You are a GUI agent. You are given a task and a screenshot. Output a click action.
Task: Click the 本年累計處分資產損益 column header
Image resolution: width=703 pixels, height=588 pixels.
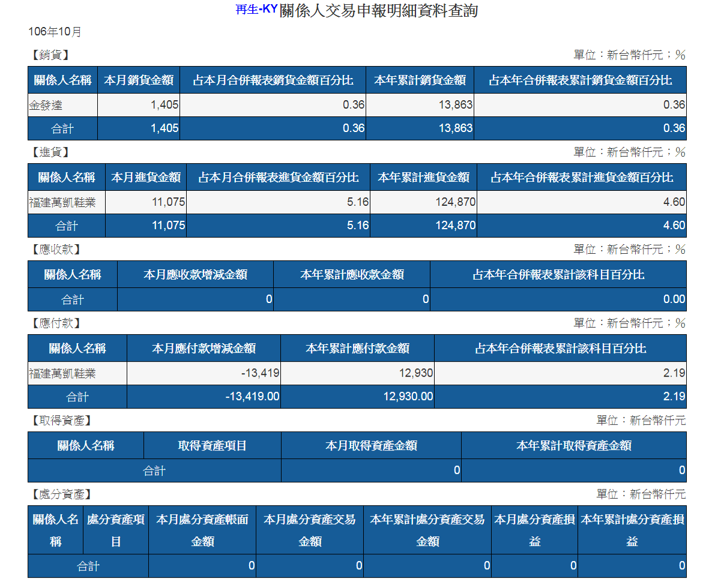point(632,530)
